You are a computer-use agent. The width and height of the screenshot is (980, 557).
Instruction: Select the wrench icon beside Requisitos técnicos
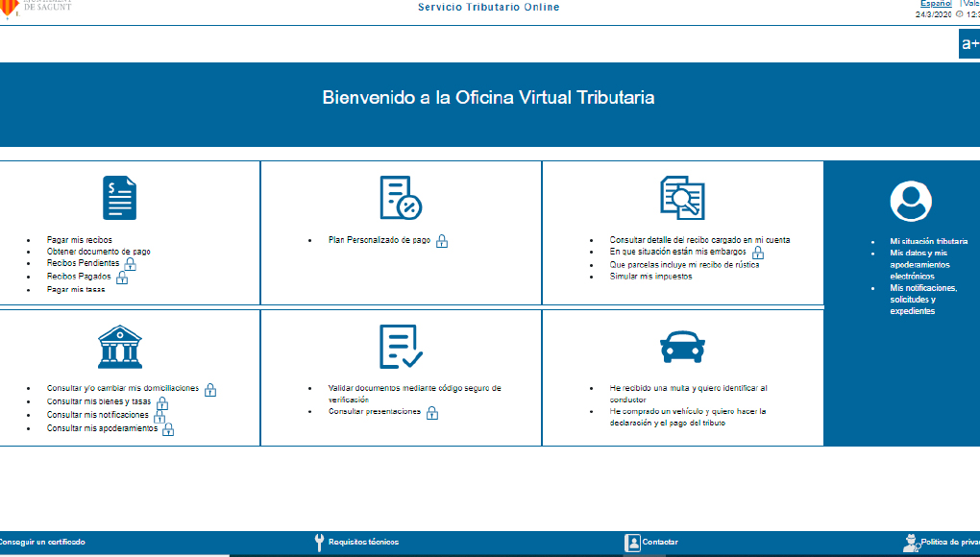click(x=321, y=541)
